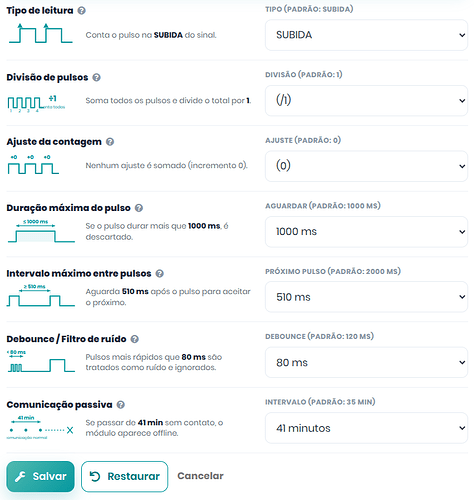Screen dimensions: 474x500
Task: Click help icon beside Debounce / Filtro de ruído
Action: tap(135, 339)
